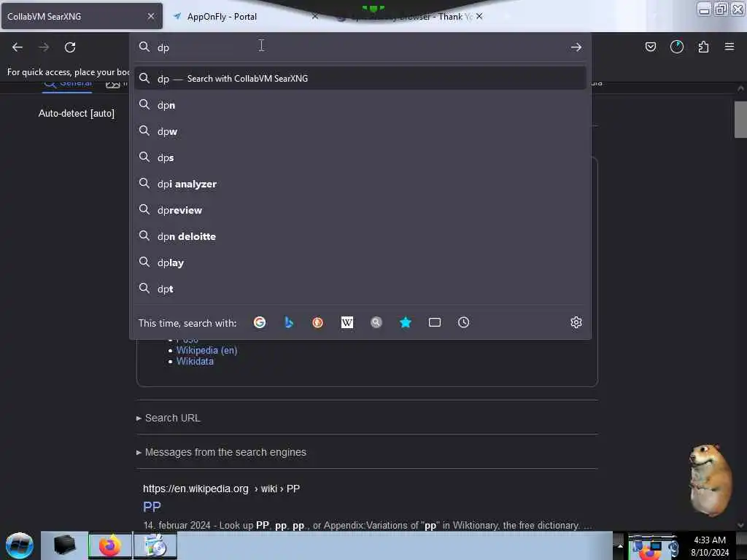Switch to the AppOnFly - Portal tab
The image size is (747, 560).
coord(246,16)
